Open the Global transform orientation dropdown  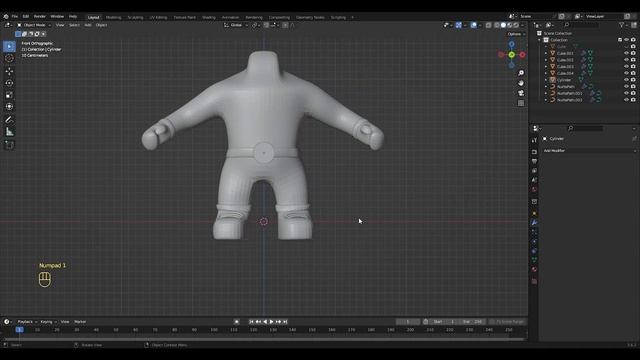(x=236, y=25)
